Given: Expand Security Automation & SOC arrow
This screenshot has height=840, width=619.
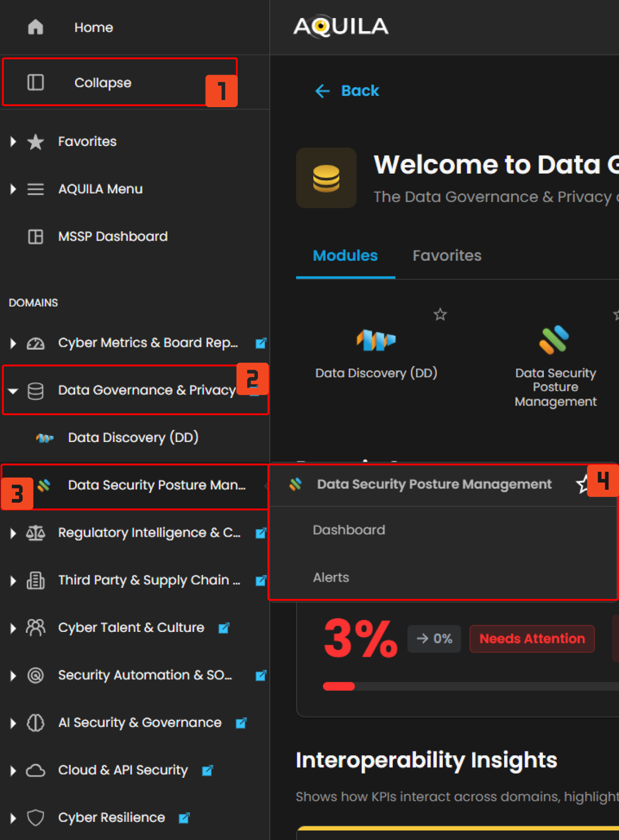Looking at the screenshot, I should click(13, 675).
